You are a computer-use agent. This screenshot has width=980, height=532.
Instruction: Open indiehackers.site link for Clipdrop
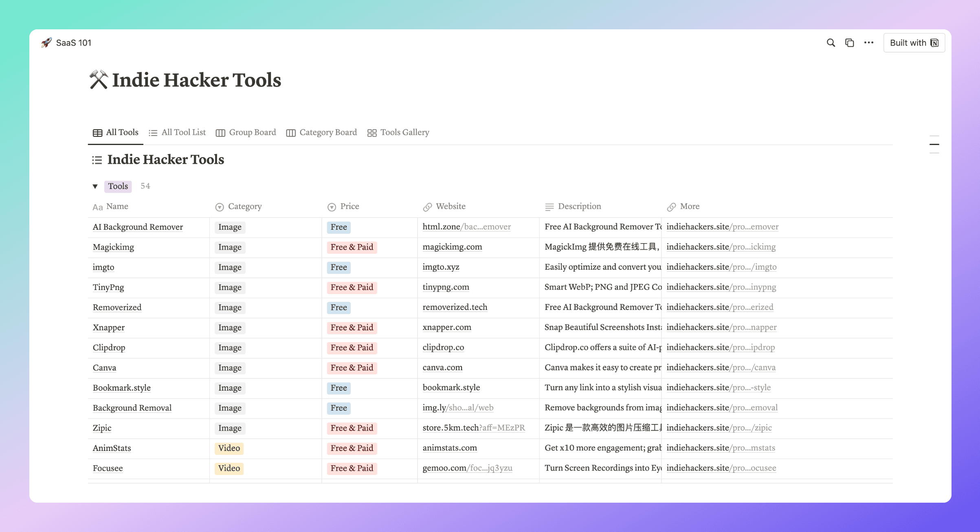pos(721,347)
